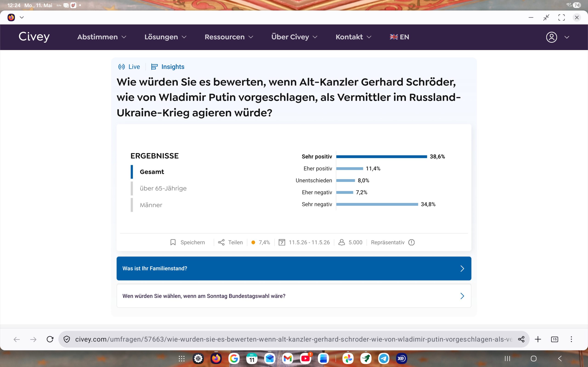The height and width of the screenshot is (367, 588).
Task: Share the page URL from address bar
Action: pyautogui.click(x=521, y=339)
